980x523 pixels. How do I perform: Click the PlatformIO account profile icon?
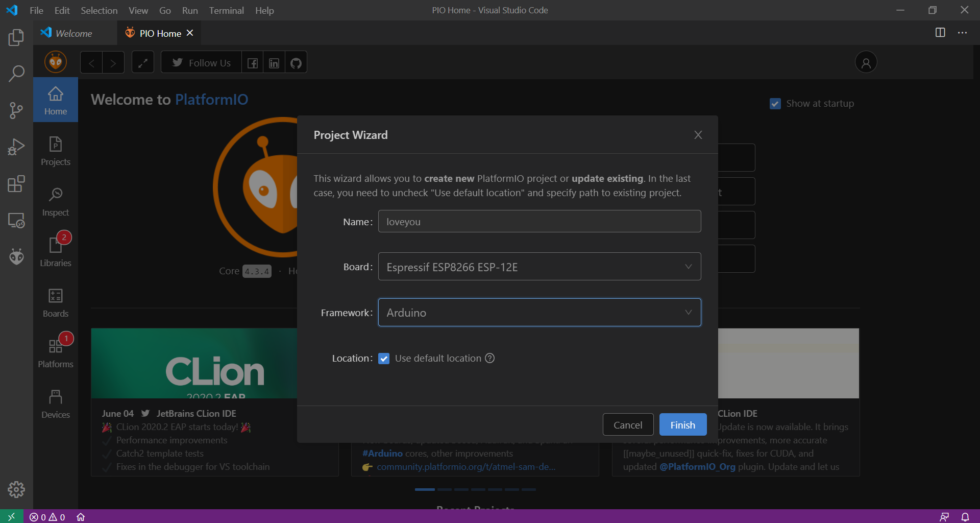(x=866, y=63)
